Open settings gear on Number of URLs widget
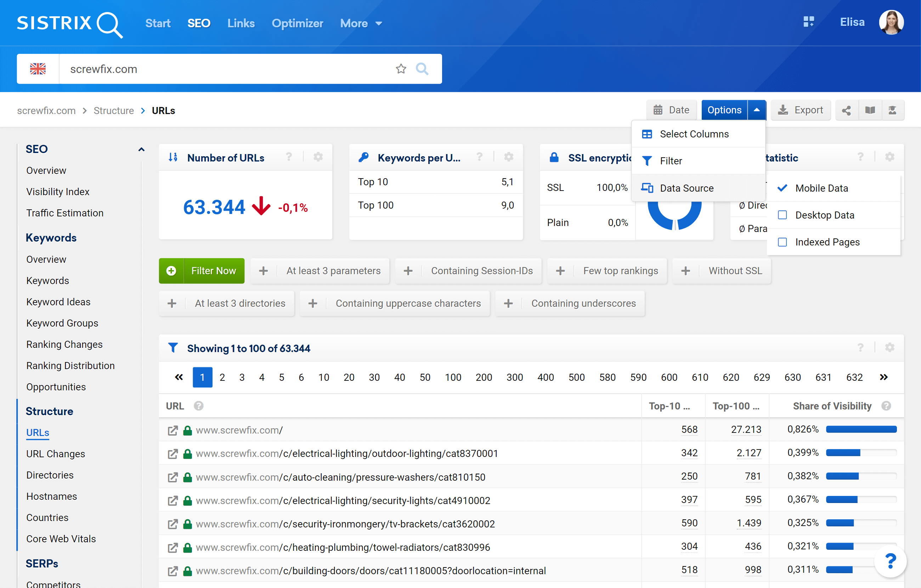This screenshot has height=588, width=921. (318, 157)
